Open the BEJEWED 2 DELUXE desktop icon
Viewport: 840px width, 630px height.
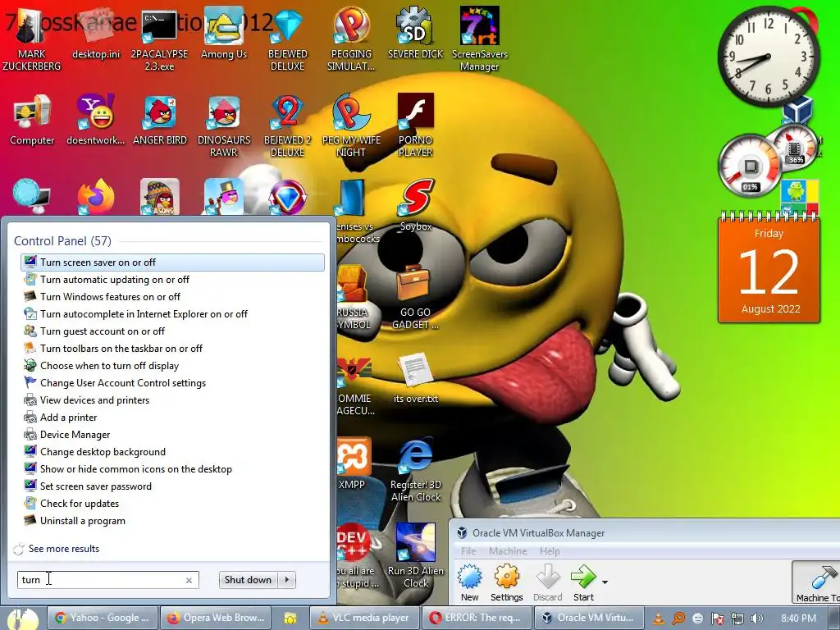coord(288,125)
